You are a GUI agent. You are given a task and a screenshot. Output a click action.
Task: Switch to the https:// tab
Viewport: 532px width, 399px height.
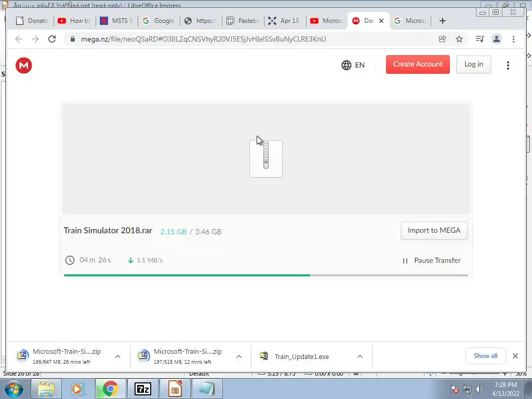tap(201, 21)
